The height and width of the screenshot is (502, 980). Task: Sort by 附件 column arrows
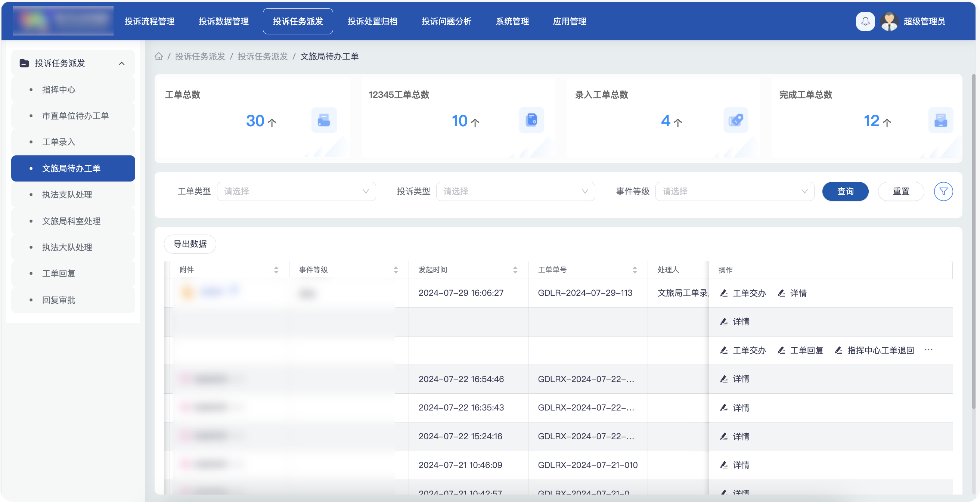(276, 270)
